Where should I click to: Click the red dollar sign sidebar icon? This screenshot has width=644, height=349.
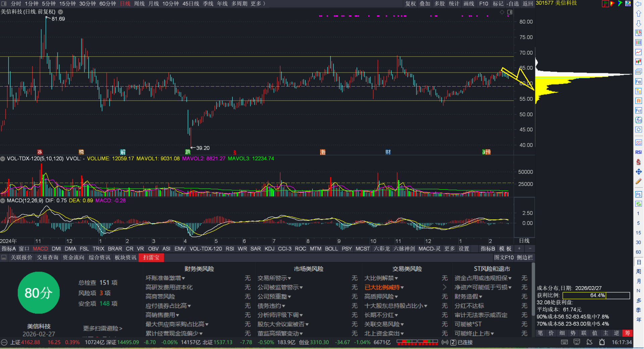point(638,162)
